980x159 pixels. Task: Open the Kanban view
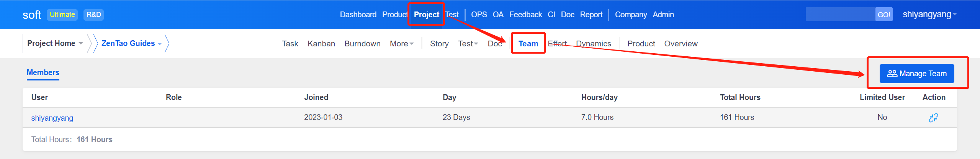pos(321,44)
